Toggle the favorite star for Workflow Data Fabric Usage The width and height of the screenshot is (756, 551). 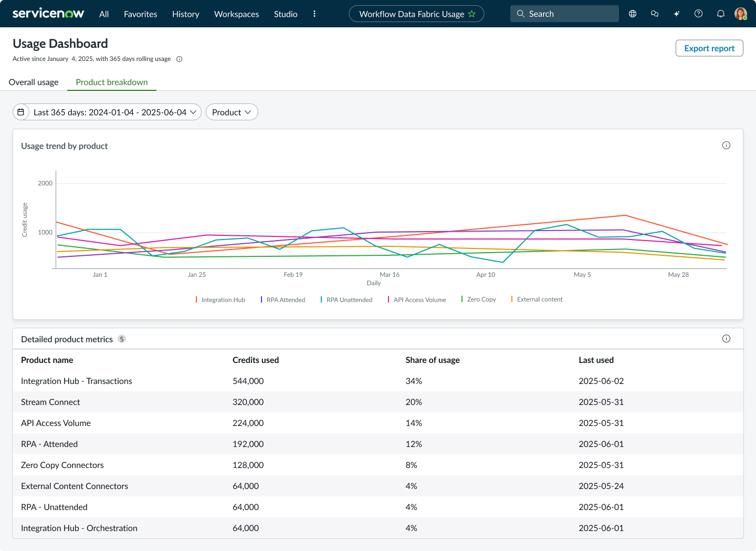[x=471, y=14]
